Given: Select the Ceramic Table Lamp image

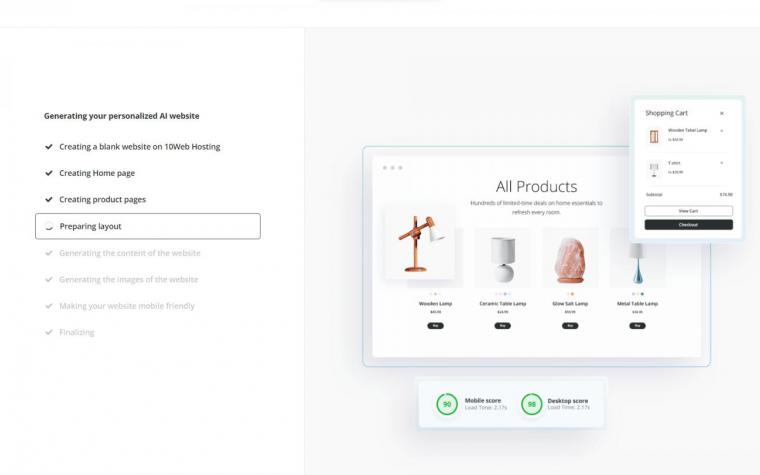Looking at the screenshot, I should [503, 258].
